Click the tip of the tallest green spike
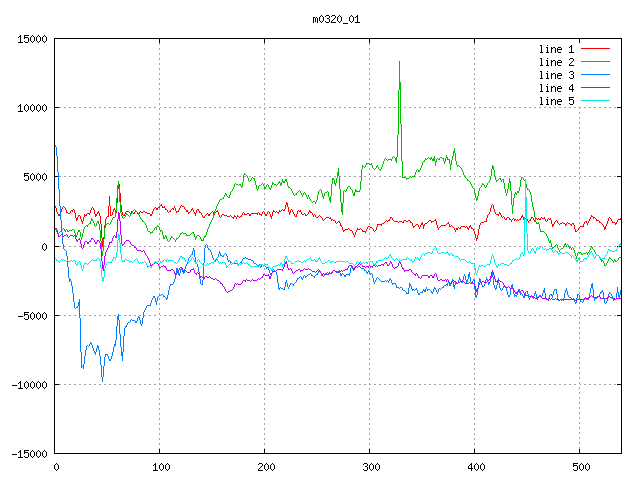 [x=399, y=61]
